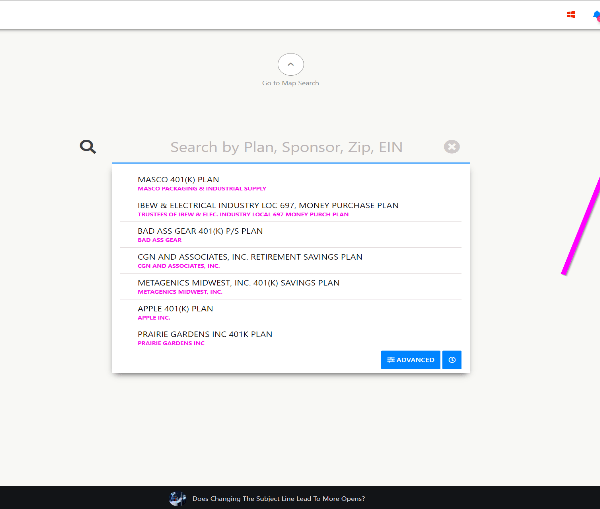
Task: Select APPLE 401(K) PLAN result
Action: click(175, 309)
